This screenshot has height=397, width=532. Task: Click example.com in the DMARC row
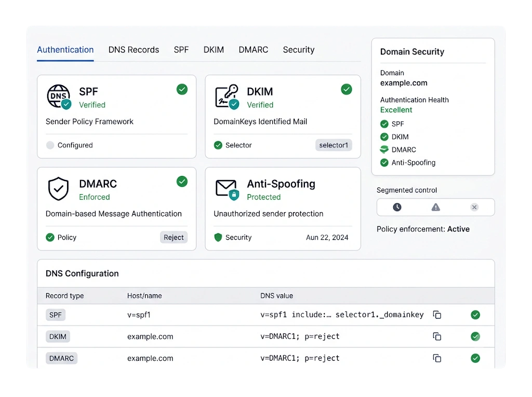tap(150, 358)
